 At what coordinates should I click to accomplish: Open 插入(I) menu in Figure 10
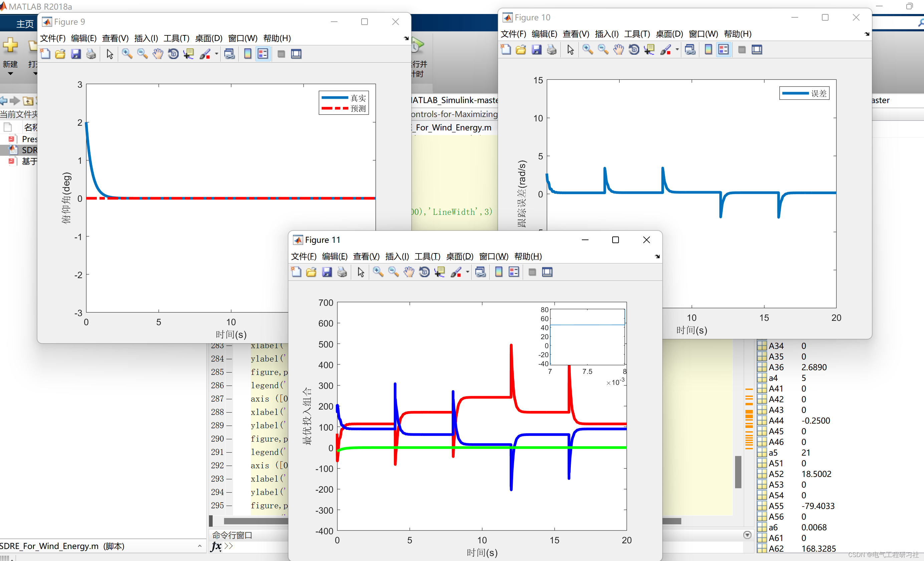pos(606,34)
